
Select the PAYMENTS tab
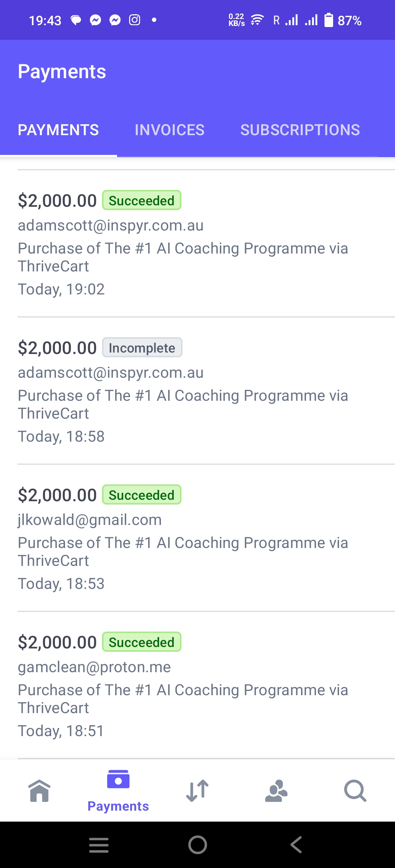click(x=59, y=130)
